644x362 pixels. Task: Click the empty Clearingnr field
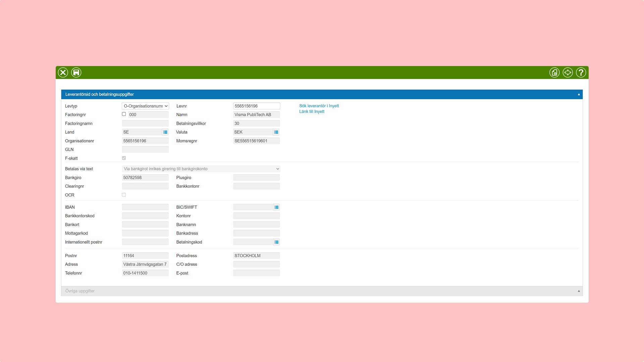(x=145, y=186)
